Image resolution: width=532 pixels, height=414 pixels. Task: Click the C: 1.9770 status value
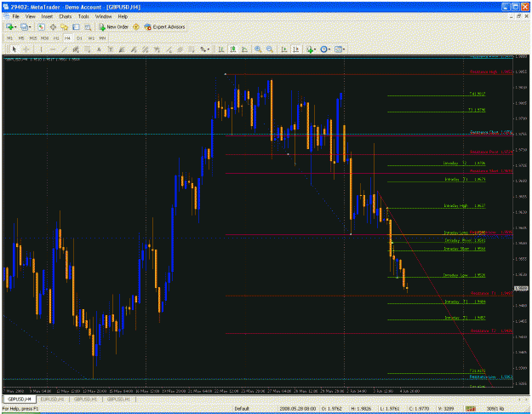pyautogui.click(x=420, y=409)
